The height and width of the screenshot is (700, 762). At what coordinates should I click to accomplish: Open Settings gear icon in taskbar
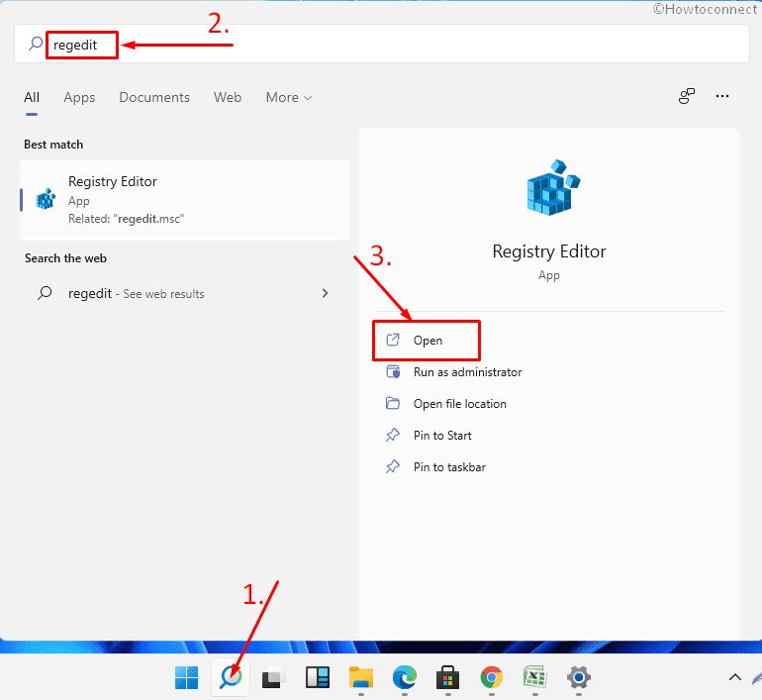click(579, 677)
